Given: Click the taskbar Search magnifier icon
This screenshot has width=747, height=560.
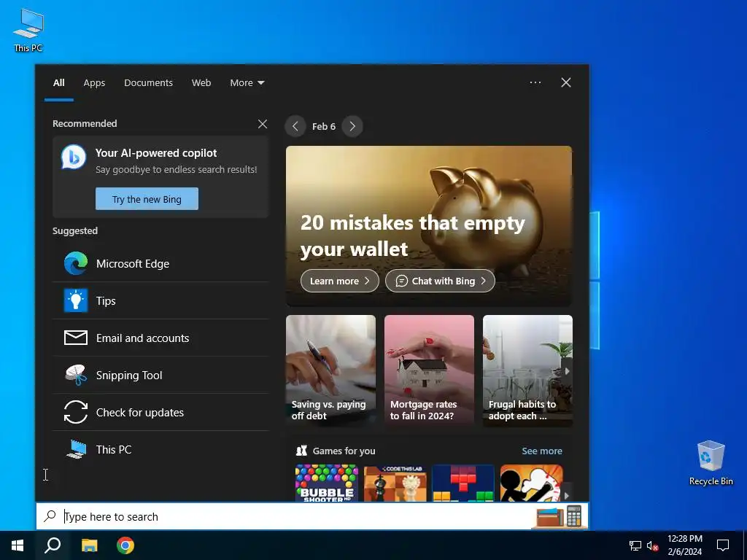Looking at the screenshot, I should (x=53, y=545).
